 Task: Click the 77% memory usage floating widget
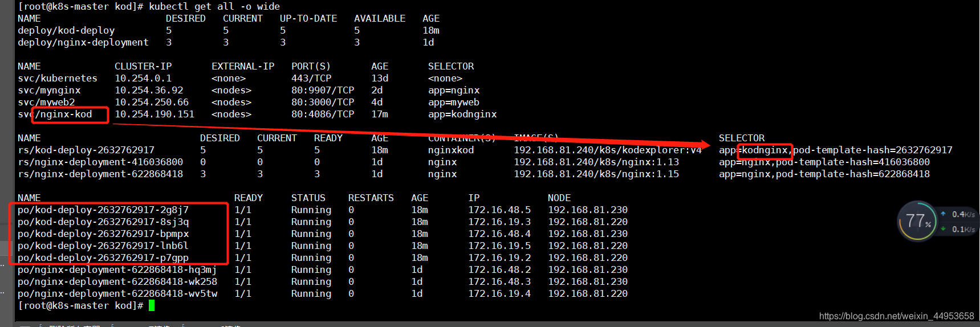[917, 221]
